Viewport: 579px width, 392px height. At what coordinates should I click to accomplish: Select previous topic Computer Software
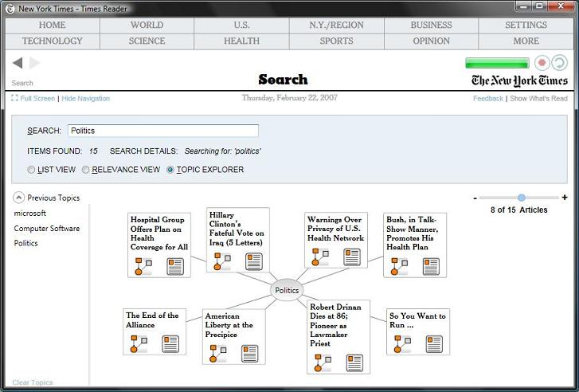(x=47, y=229)
